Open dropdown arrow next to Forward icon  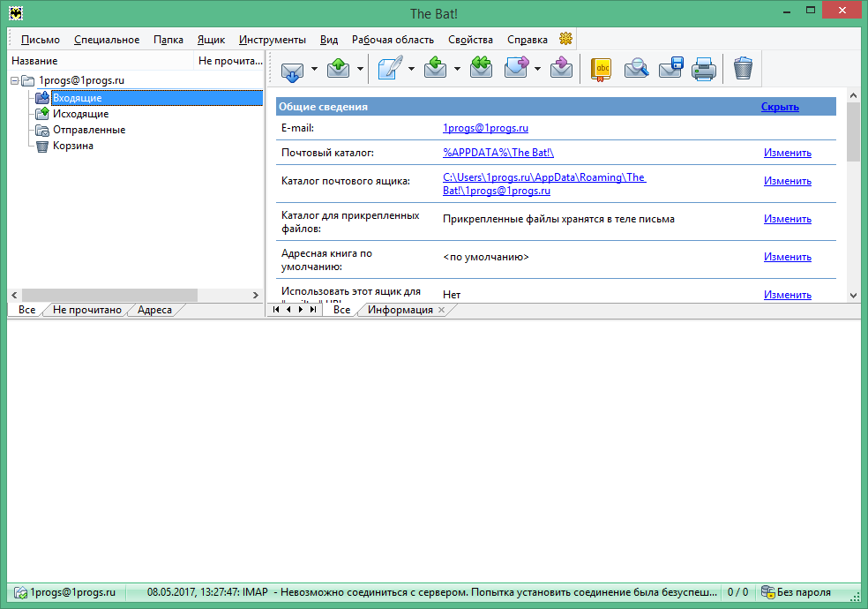[x=537, y=69]
